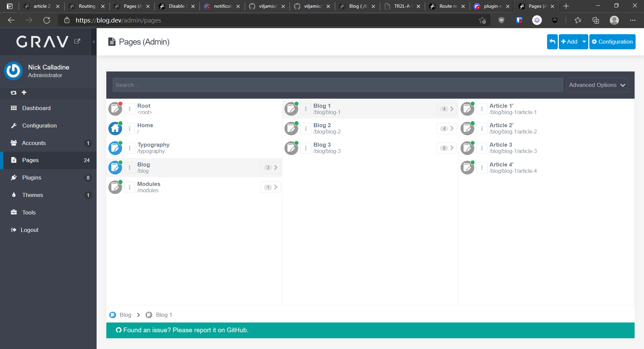The width and height of the screenshot is (644, 349).
Task: Open Themes in the sidebar
Action: pos(48,195)
